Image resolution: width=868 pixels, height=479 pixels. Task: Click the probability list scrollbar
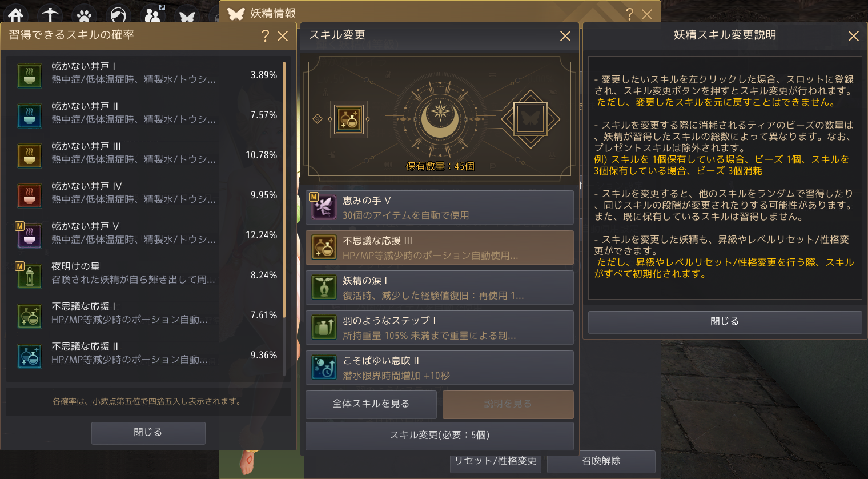tap(284, 190)
